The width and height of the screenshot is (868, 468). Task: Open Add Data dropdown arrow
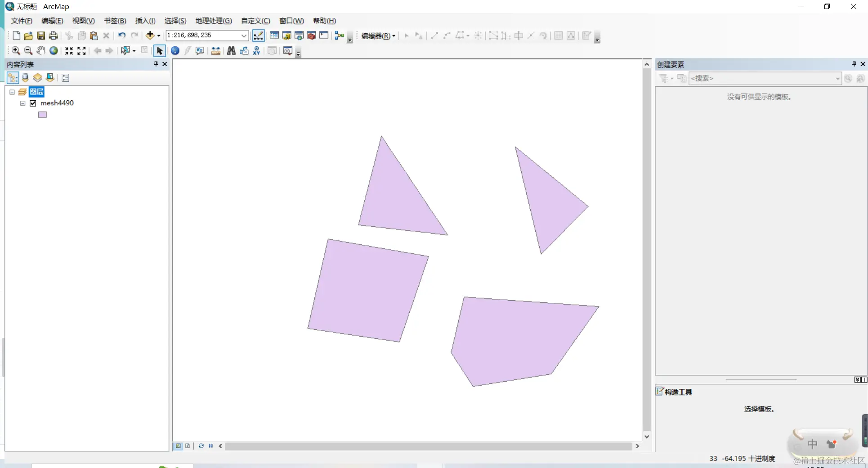click(159, 36)
